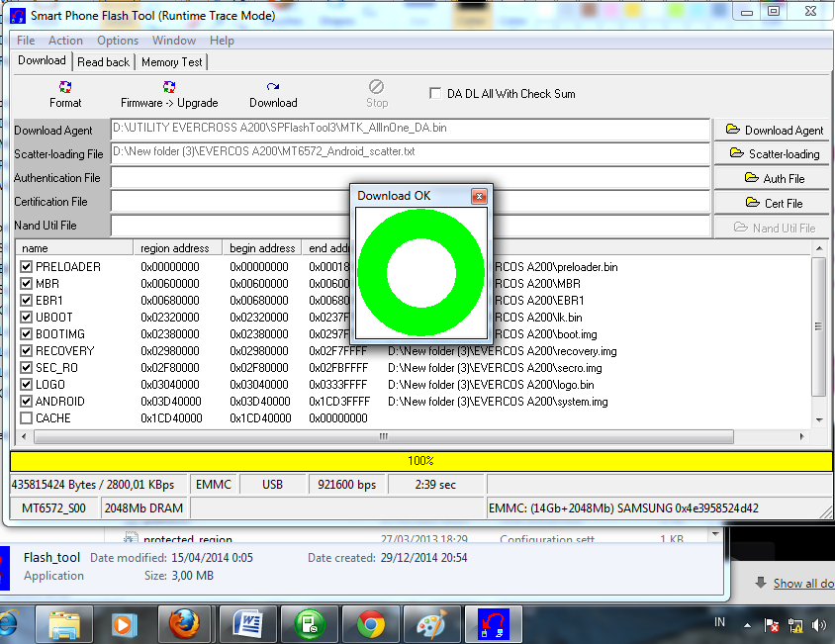Viewport: 835px width, 644px height.
Task: Enable DA DL All With Check Sum
Action: 434,92
